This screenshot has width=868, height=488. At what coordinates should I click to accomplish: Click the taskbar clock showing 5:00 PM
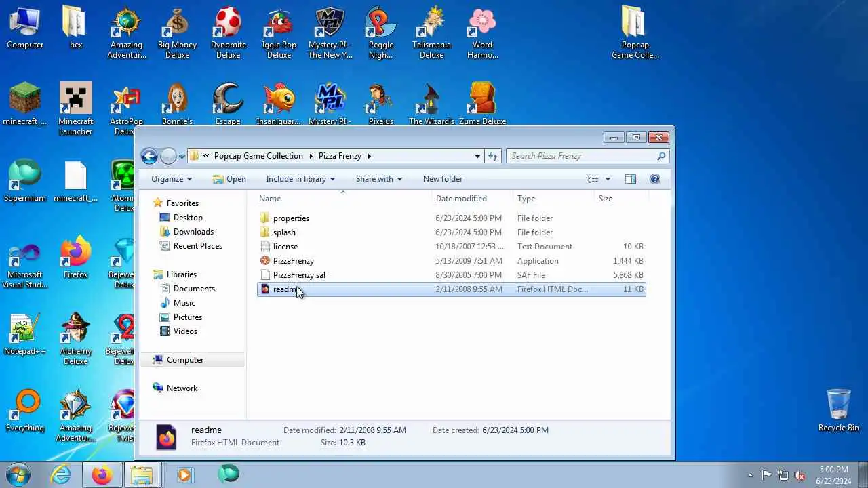click(x=833, y=475)
